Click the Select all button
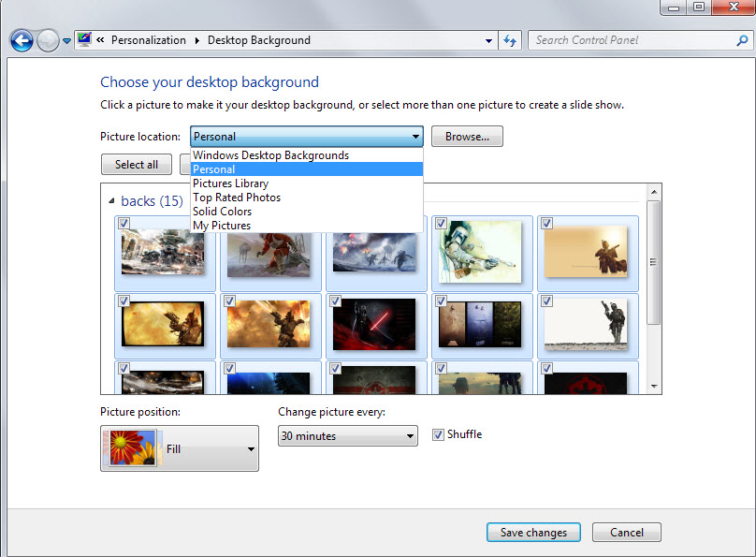Screen dimensions: 756x557 point(137,165)
